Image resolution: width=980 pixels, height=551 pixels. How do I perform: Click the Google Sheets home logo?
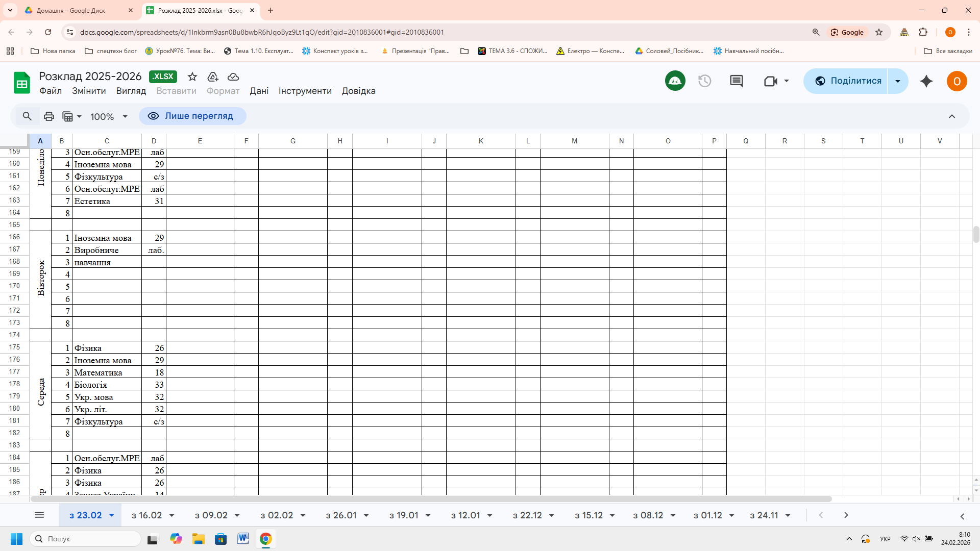click(22, 83)
